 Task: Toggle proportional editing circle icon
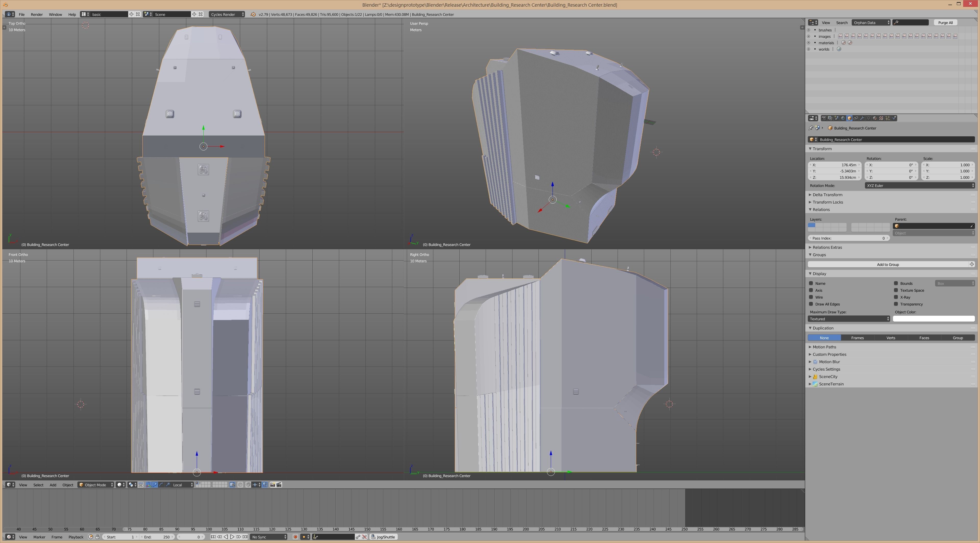pyautogui.click(x=240, y=485)
